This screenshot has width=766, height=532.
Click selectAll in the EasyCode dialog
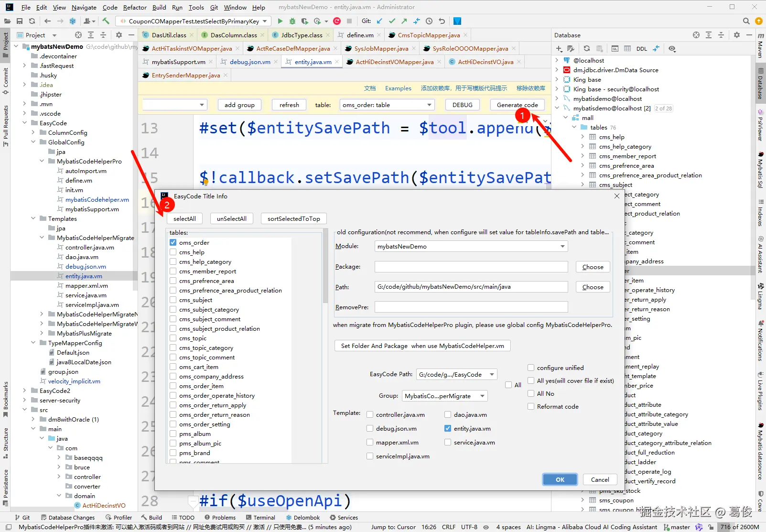(x=184, y=218)
